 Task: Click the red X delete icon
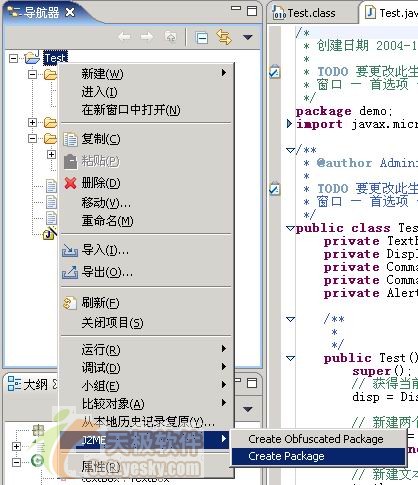(70, 183)
